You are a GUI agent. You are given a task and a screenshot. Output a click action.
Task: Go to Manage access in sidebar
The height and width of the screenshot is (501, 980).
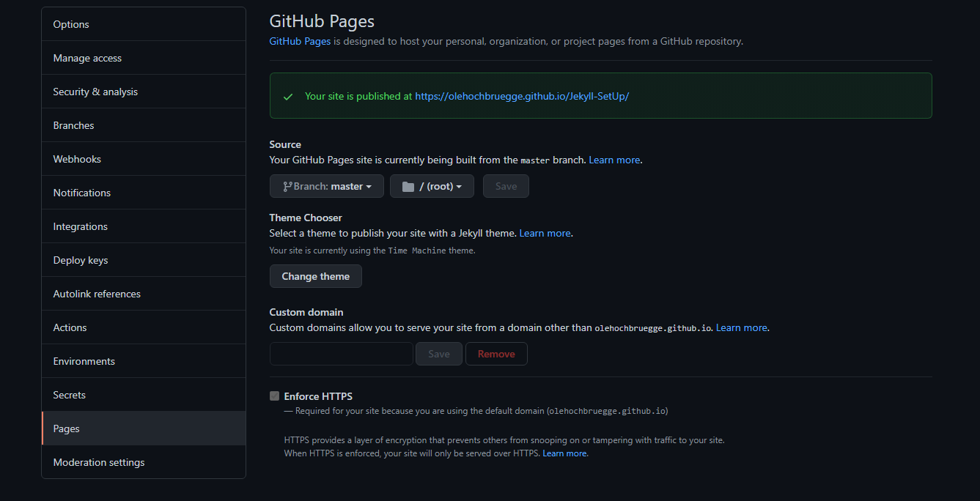(144, 58)
